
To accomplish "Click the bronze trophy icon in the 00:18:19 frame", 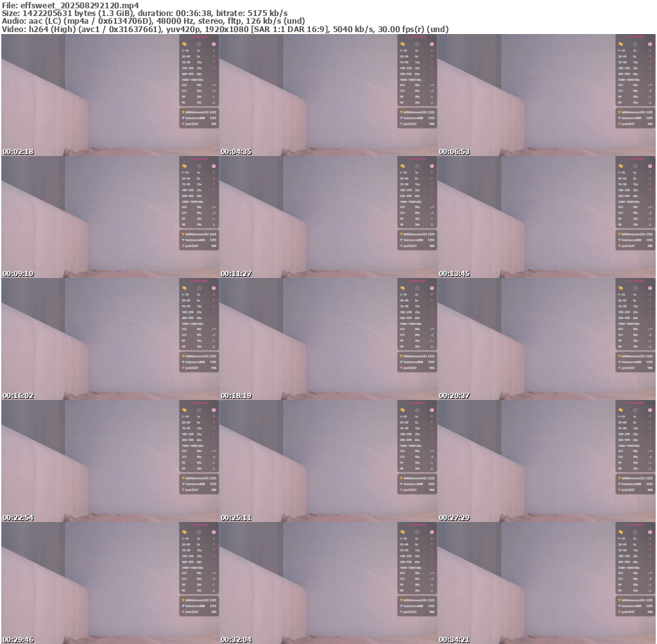I will [402, 368].
